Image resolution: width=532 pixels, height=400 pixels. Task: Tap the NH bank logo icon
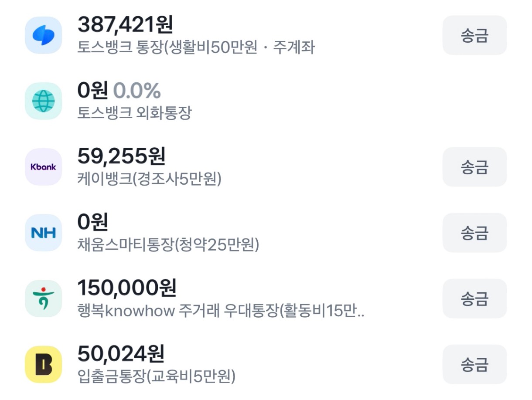tap(43, 233)
